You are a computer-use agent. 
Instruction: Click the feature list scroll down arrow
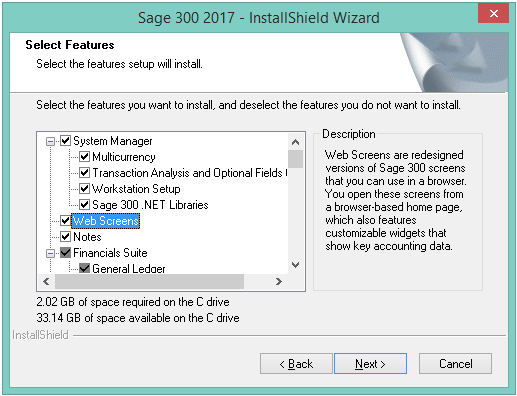coord(295,265)
